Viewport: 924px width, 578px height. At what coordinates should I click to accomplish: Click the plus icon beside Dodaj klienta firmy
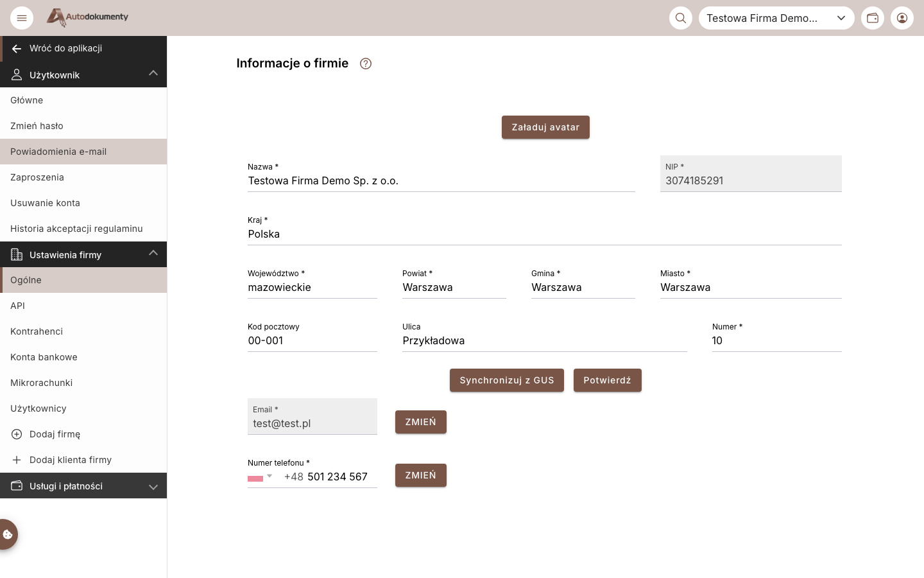tap(17, 460)
